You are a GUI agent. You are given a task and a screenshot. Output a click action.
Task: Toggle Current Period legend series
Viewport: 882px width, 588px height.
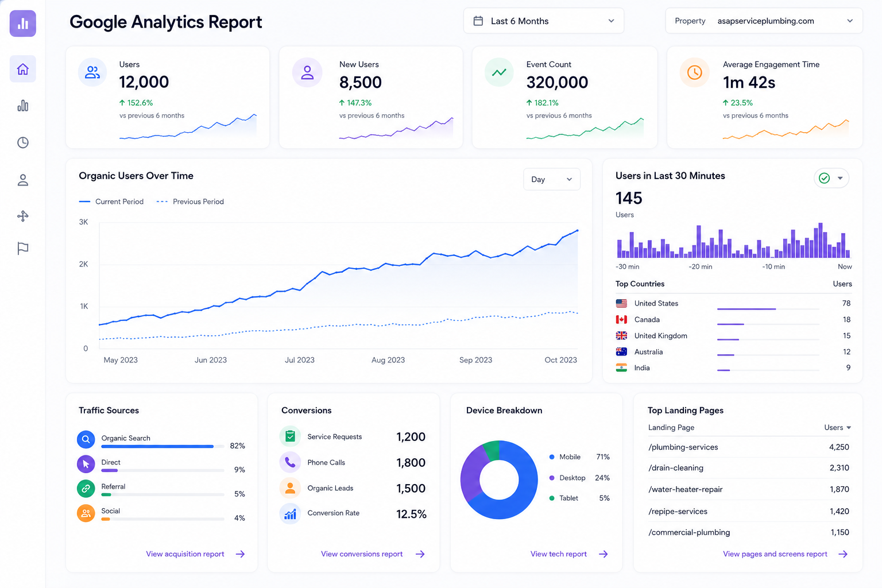coord(111,202)
